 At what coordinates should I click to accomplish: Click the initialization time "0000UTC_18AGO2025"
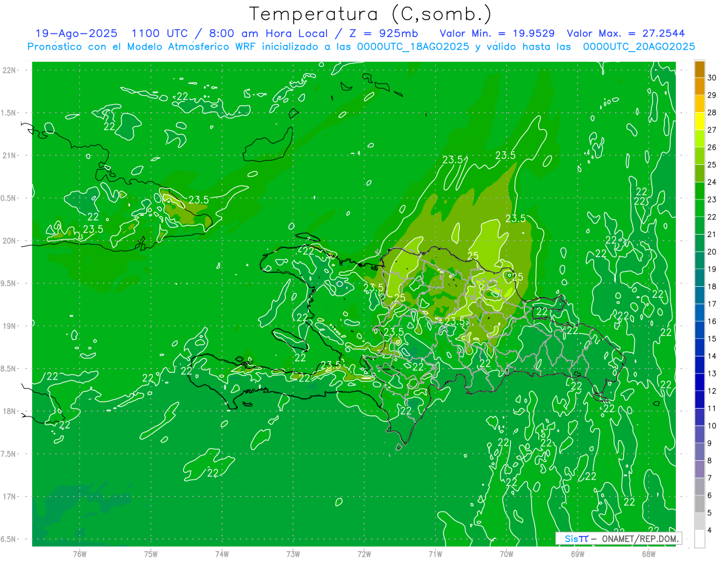413,47
